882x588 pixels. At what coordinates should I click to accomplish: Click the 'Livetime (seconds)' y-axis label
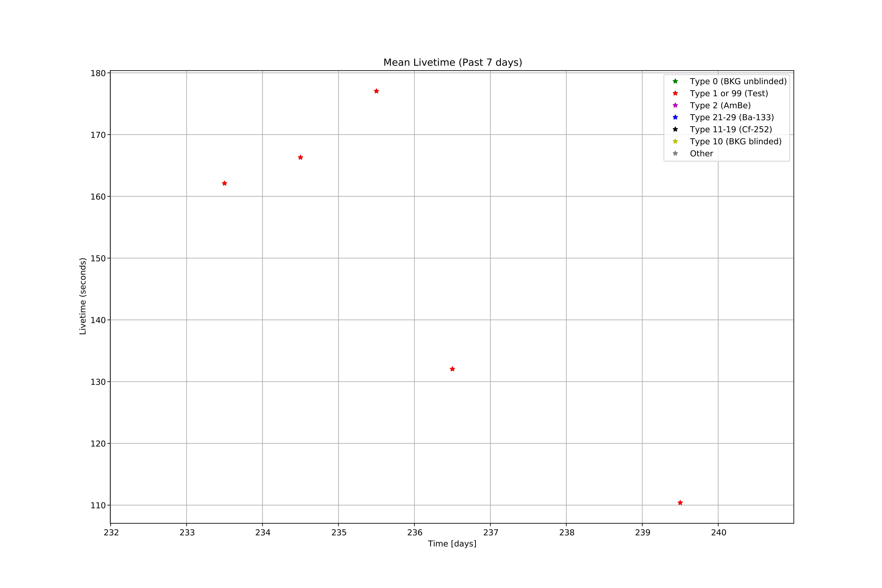pos(83,296)
